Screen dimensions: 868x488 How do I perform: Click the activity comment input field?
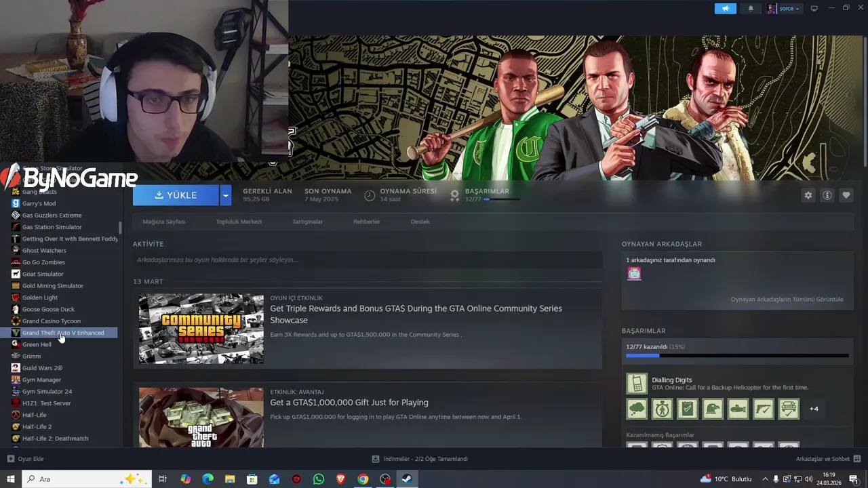tap(368, 260)
